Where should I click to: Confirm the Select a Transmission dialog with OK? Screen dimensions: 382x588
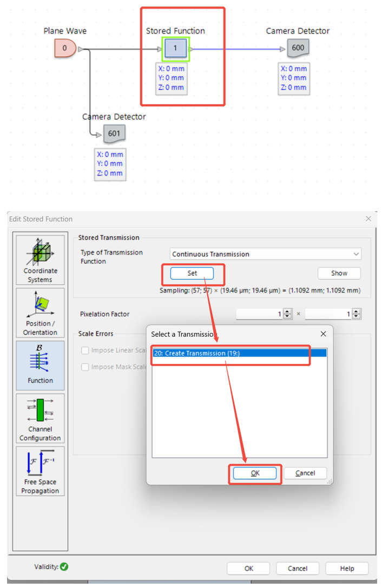(255, 473)
